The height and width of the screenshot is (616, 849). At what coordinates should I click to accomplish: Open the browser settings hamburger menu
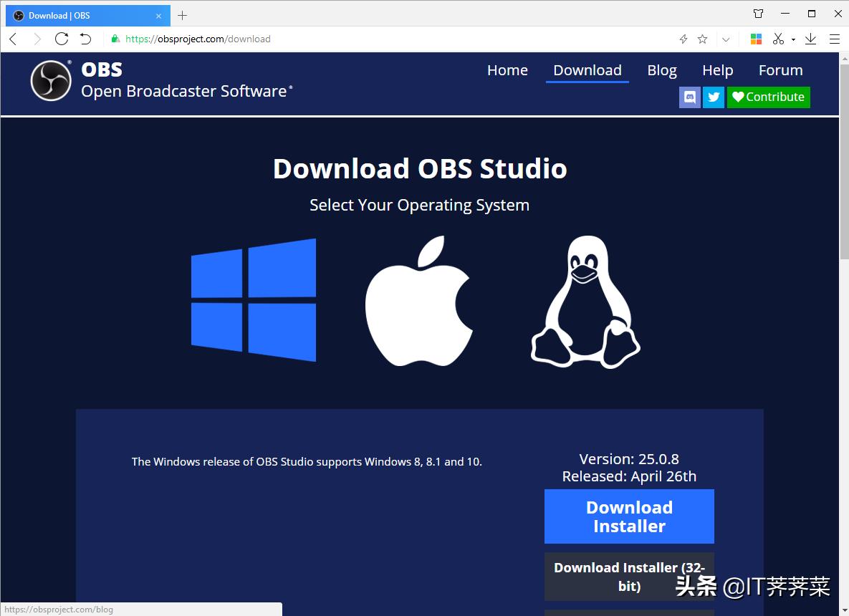pos(835,39)
